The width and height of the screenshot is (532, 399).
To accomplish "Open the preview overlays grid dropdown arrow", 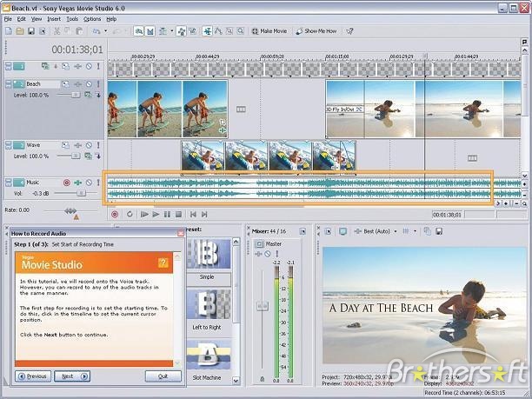I will click(415, 231).
